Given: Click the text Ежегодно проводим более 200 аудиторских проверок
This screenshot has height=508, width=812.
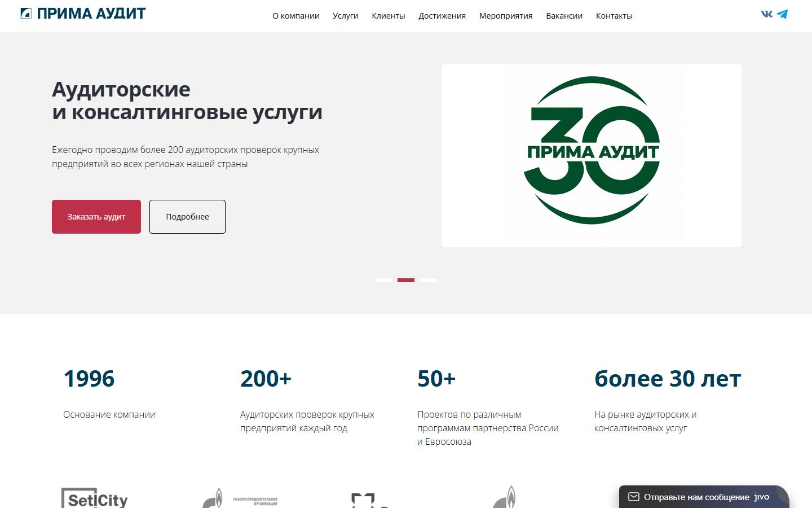Looking at the screenshot, I should tap(186, 157).
